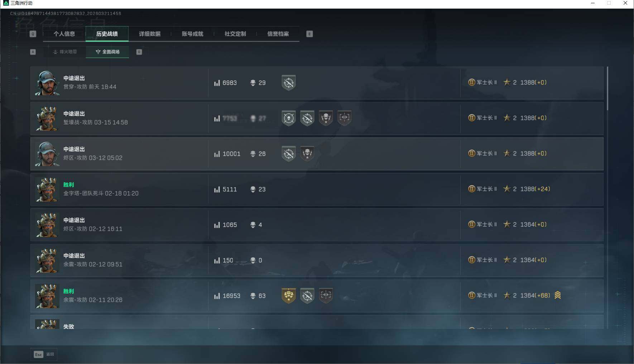Open the 胜利 金字塔-团队死斗 match record
Image resolution: width=634 pixels, height=364 pixels.
click(x=317, y=189)
